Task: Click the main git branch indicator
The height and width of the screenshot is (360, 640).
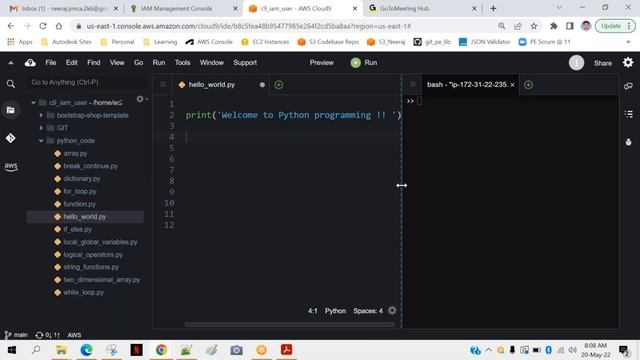Action: [16, 335]
